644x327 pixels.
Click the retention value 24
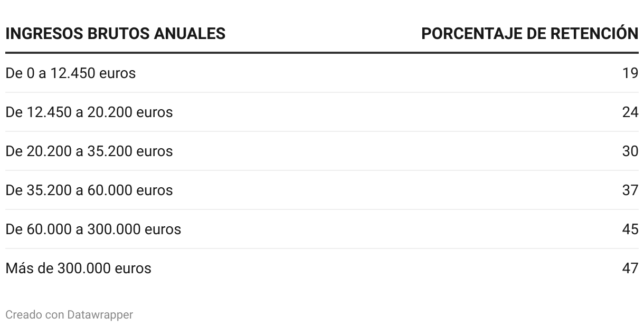[630, 112]
